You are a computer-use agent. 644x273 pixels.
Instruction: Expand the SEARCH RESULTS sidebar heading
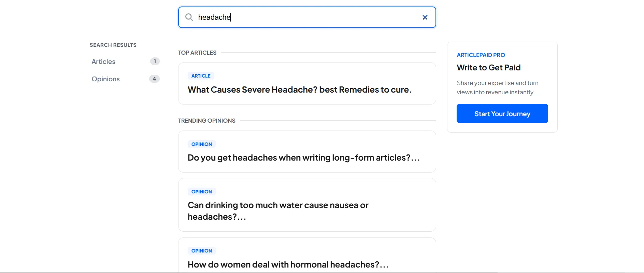point(113,45)
